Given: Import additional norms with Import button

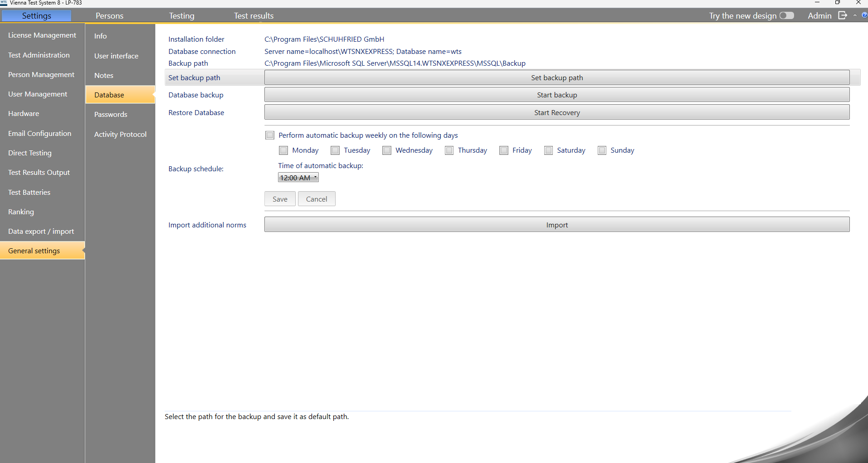Looking at the screenshot, I should click(x=556, y=225).
